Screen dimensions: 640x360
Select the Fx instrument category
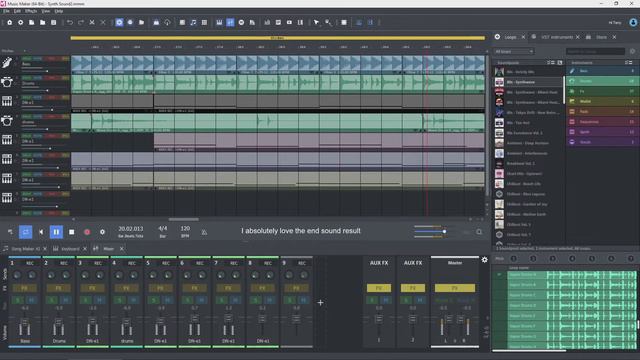602,91
